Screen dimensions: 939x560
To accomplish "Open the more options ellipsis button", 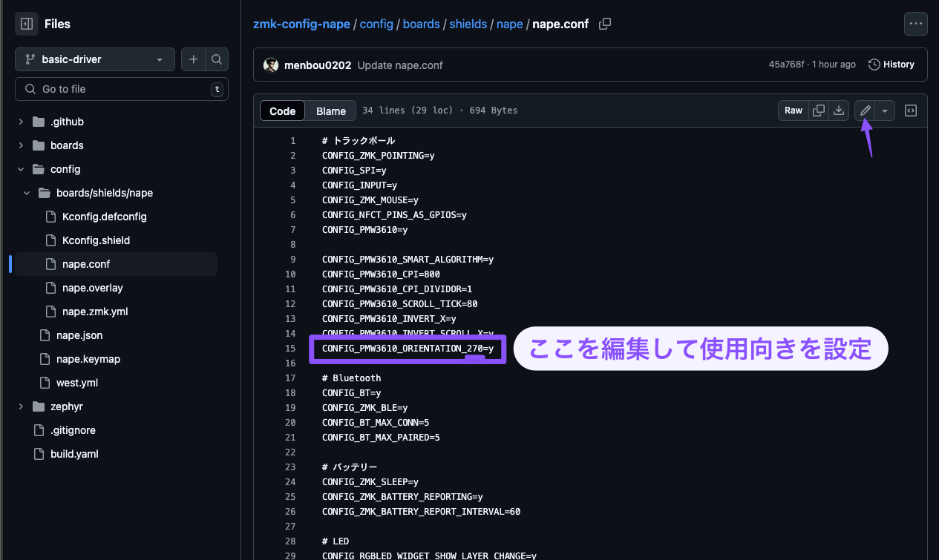I will coord(916,24).
